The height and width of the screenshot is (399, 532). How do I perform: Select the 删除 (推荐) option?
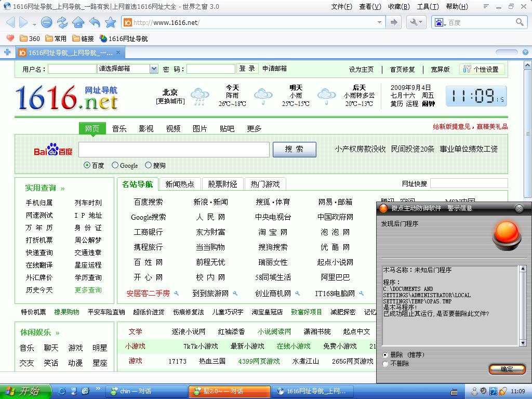[x=385, y=355]
